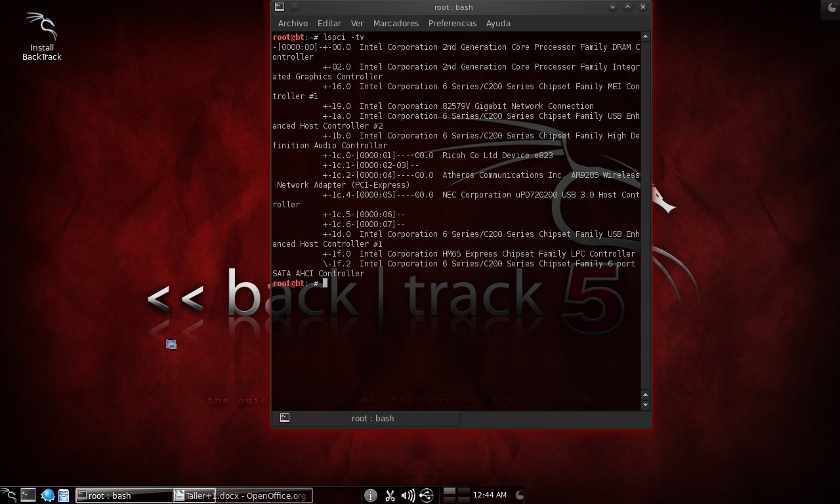Open the Marcadores menu
The width and height of the screenshot is (840, 504).
pyautogui.click(x=396, y=23)
